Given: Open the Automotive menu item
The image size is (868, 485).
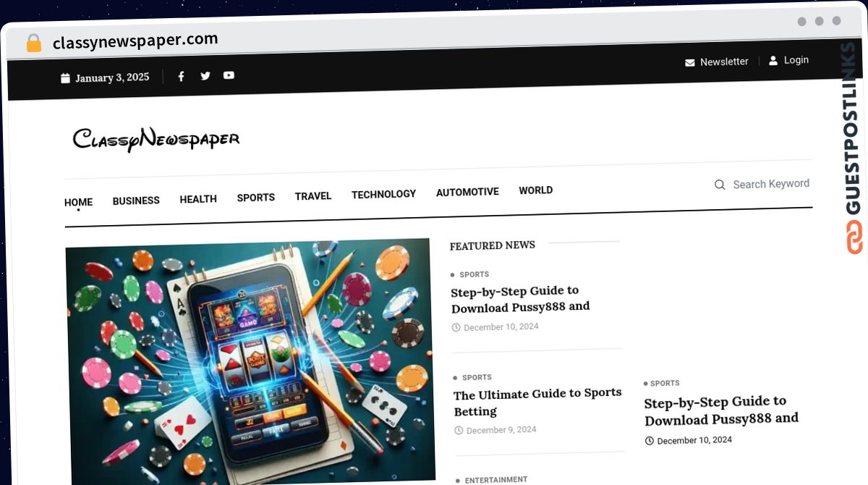Looking at the screenshot, I should click(x=467, y=192).
